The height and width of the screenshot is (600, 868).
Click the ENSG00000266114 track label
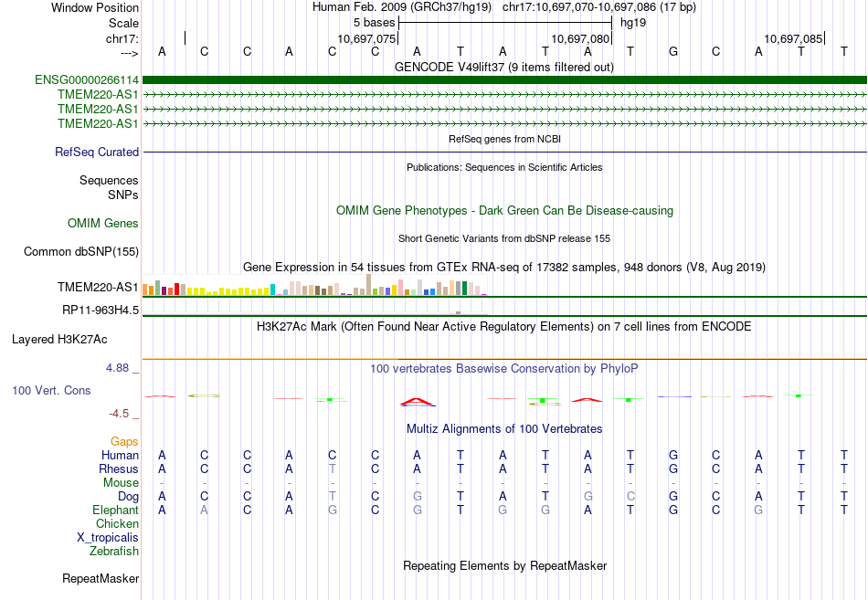87,80
